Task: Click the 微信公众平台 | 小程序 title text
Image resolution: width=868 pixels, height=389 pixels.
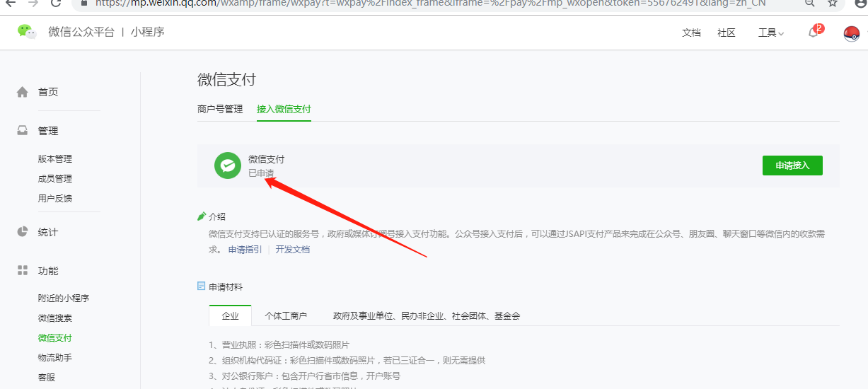Action: (106, 32)
